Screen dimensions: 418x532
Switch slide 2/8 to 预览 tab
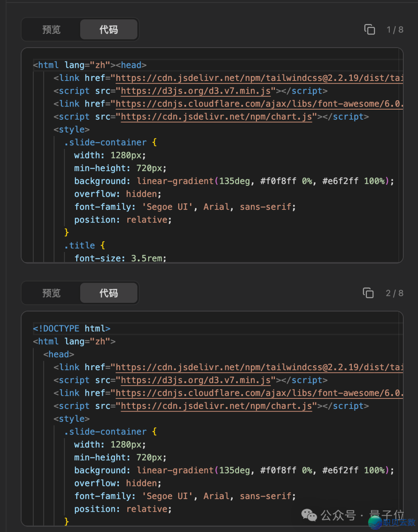(x=51, y=293)
